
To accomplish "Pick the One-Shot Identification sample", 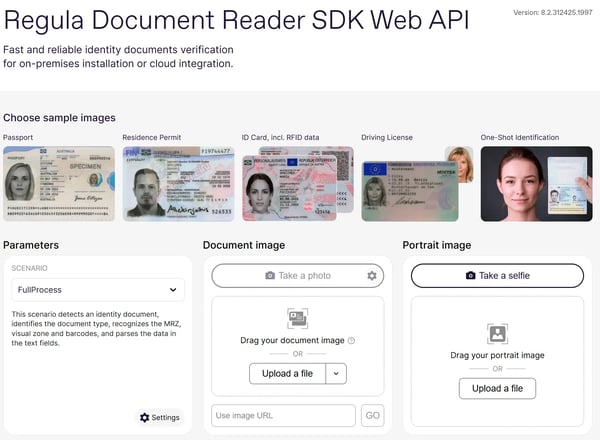I will pos(536,184).
